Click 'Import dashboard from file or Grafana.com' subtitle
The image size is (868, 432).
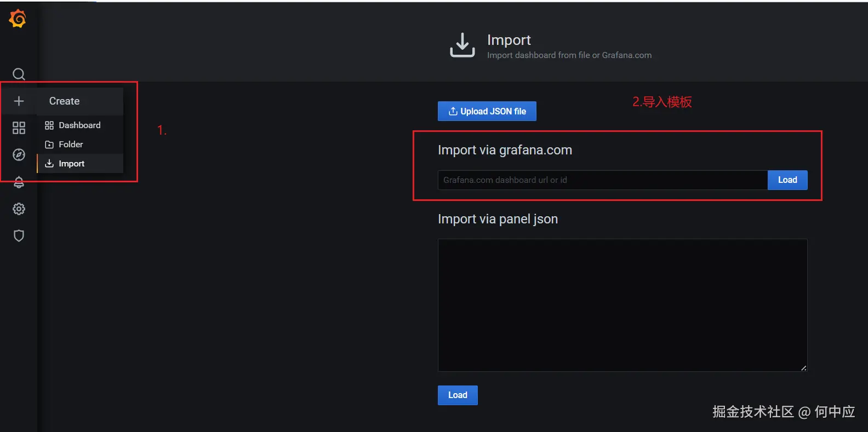click(x=569, y=55)
